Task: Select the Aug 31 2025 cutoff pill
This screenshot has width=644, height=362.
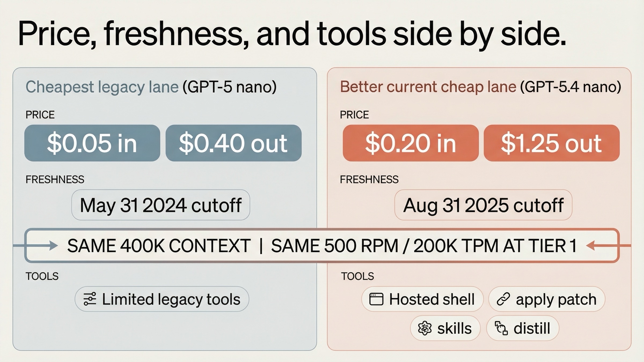Action: coord(483,205)
